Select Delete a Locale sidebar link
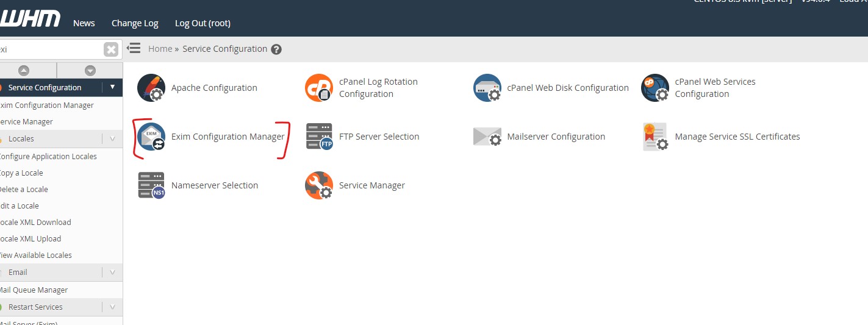This screenshot has width=868, height=325. (x=24, y=190)
